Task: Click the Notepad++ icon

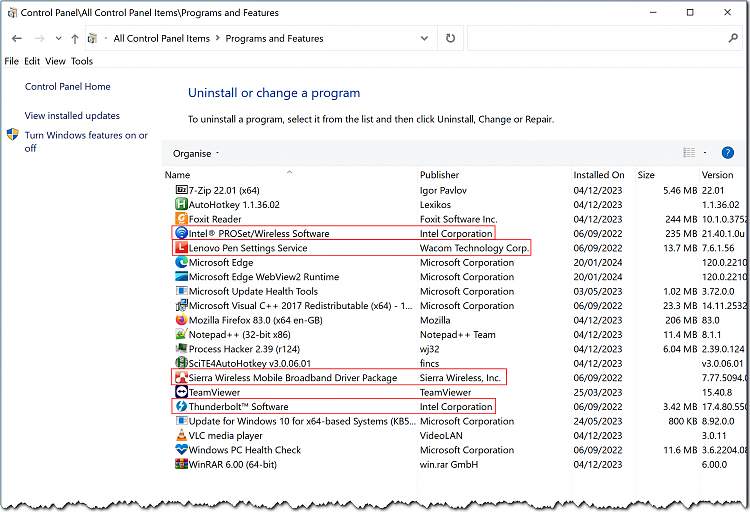Action: pos(181,334)
